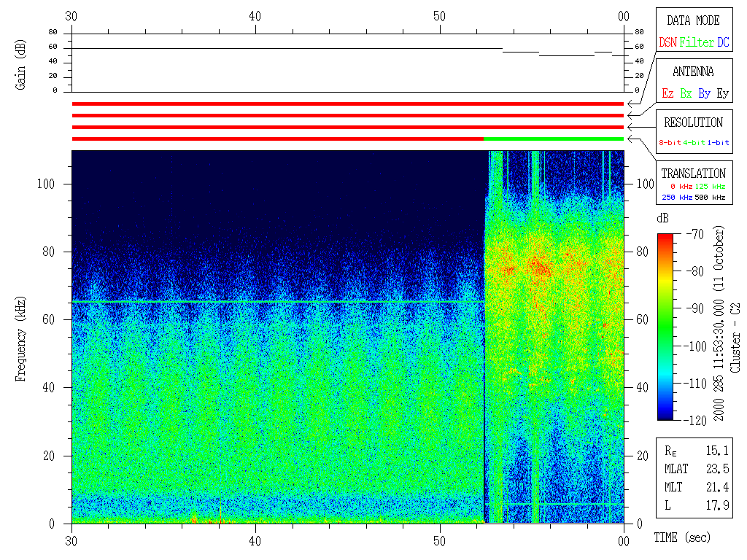Select the 1-bit resolution label
The image size is (747, 560).
click(x=719, y=143)
